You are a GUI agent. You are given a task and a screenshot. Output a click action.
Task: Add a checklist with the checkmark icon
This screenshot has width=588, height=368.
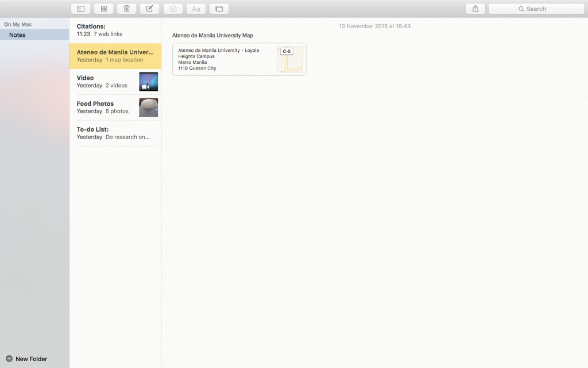point(173,9)
